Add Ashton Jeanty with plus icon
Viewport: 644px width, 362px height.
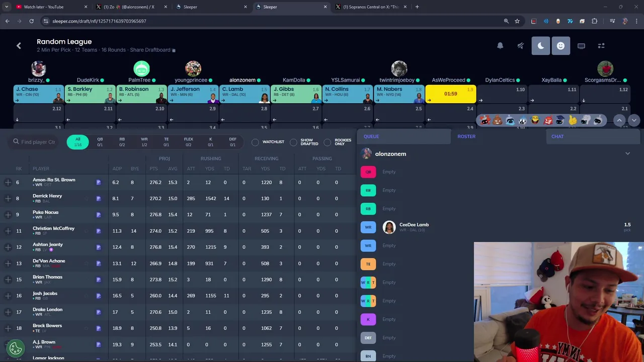(x=8, y=247)
